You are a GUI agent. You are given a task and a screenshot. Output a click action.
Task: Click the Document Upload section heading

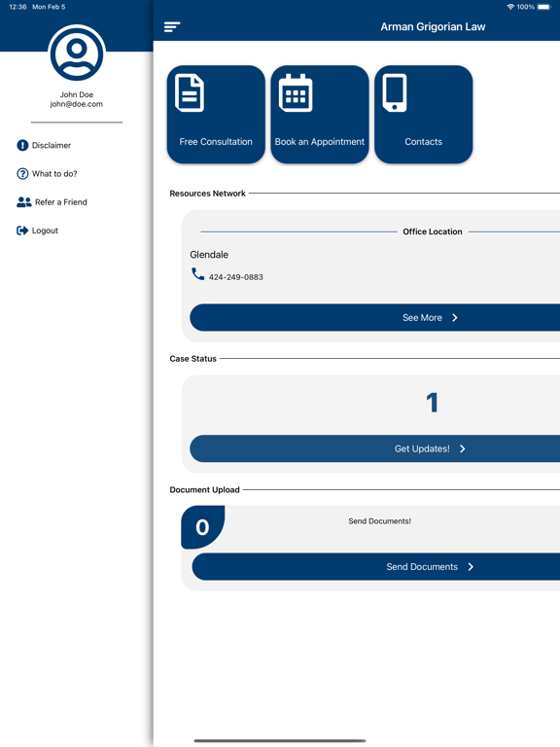click(x=205, y=490)
